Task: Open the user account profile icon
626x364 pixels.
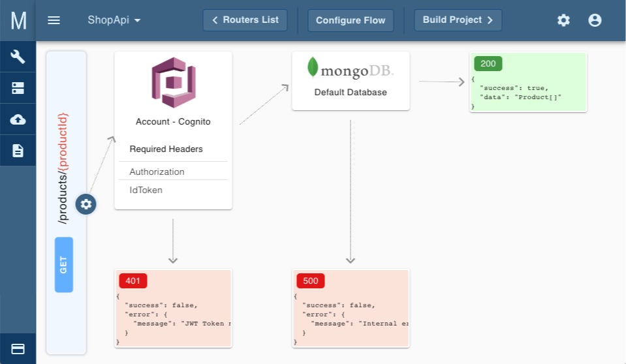Action: point(595,20)
